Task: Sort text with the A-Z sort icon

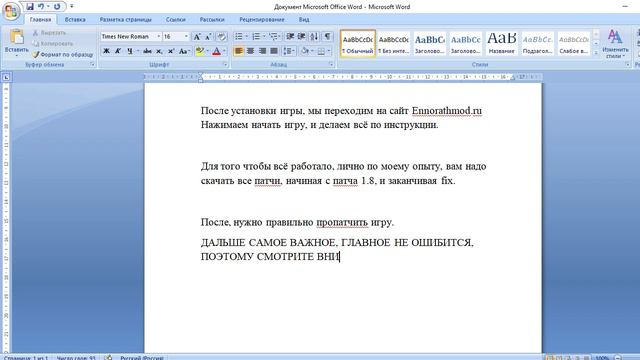Action: point(314,37)
